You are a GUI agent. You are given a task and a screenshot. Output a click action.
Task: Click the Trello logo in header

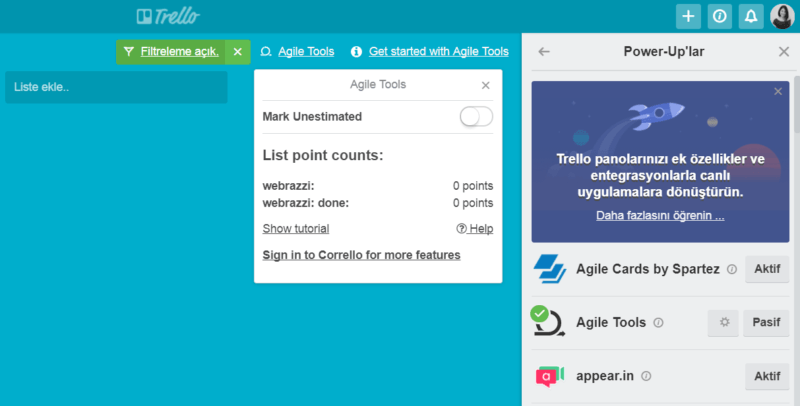pyautogui.click(x=168, y=16)
